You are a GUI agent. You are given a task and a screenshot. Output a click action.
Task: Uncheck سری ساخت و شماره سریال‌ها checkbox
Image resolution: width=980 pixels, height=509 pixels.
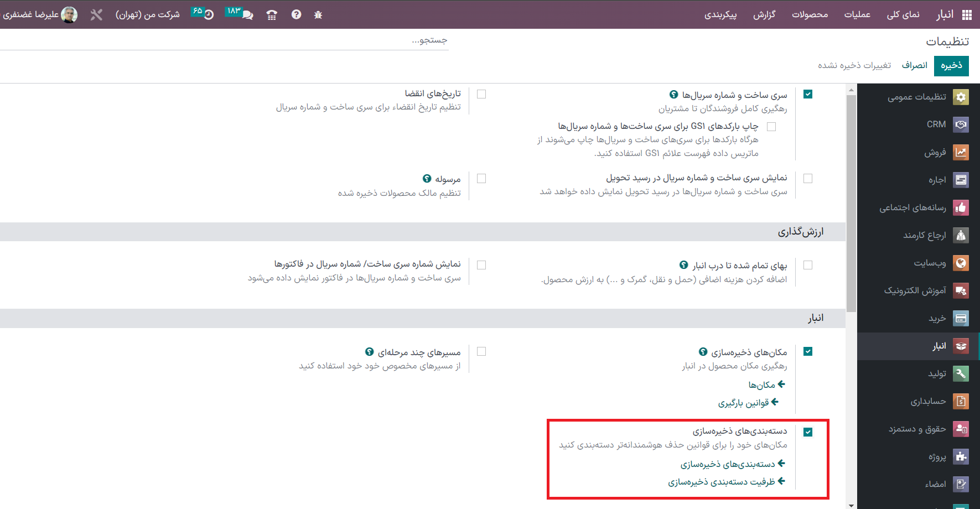[x=808, y=94]
